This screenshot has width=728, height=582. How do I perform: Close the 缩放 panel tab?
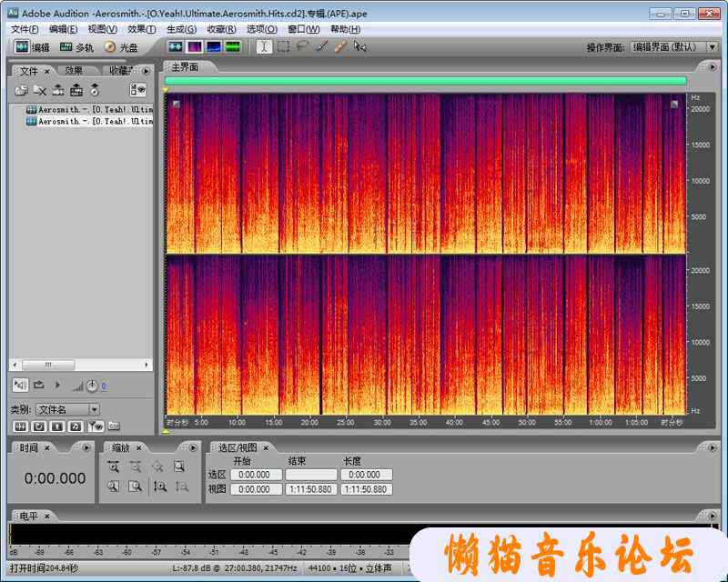tap(138, 448)
